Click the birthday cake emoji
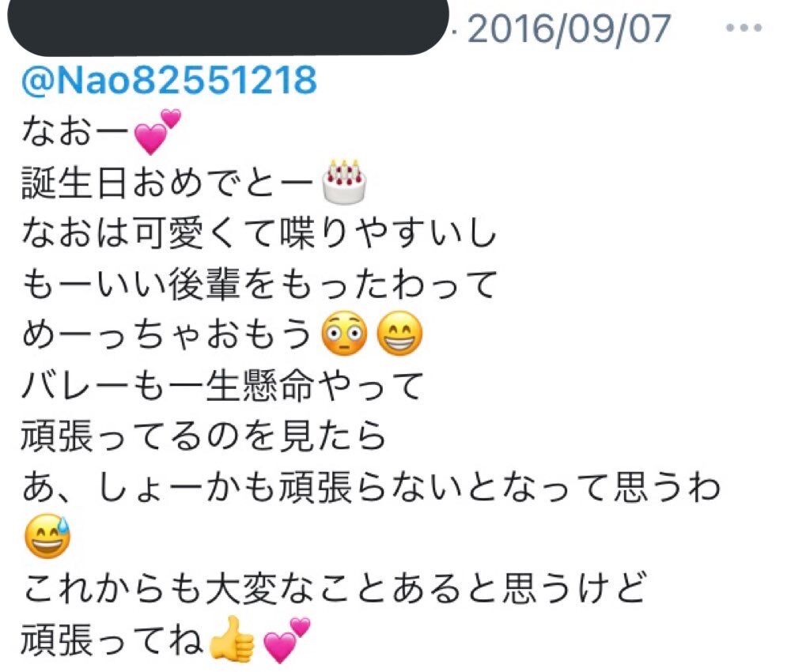This screenshot has height=672, width=810. click(x=344, y=182)
